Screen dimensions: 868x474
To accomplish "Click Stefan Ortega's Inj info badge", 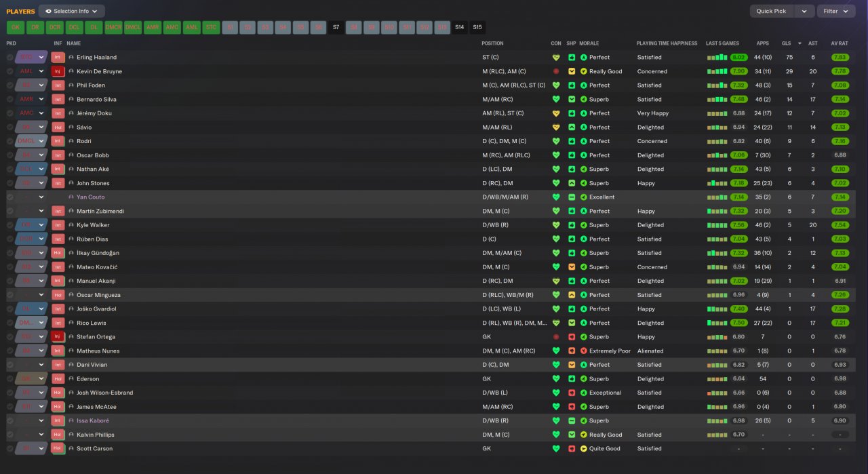I will click(x=58, y=336).
